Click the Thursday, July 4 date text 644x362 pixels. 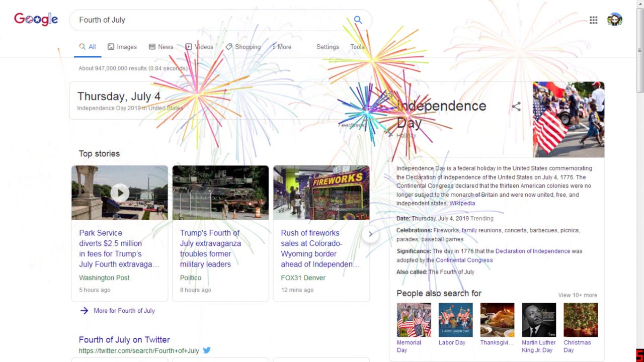[119, 96]
